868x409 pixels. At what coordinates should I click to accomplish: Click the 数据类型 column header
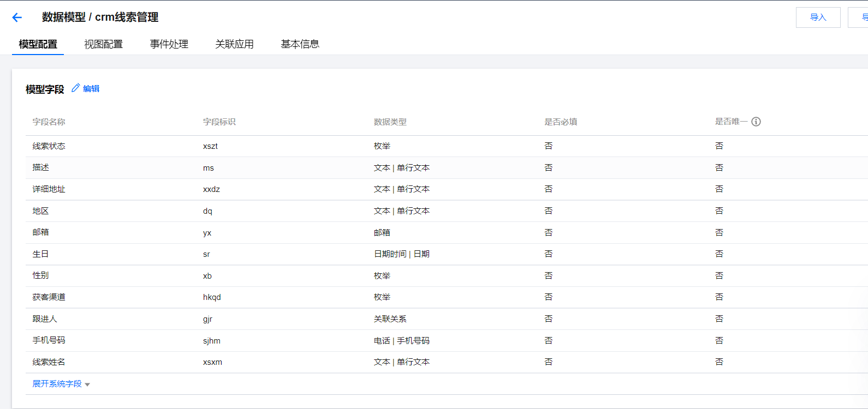[x=390, y=122]
